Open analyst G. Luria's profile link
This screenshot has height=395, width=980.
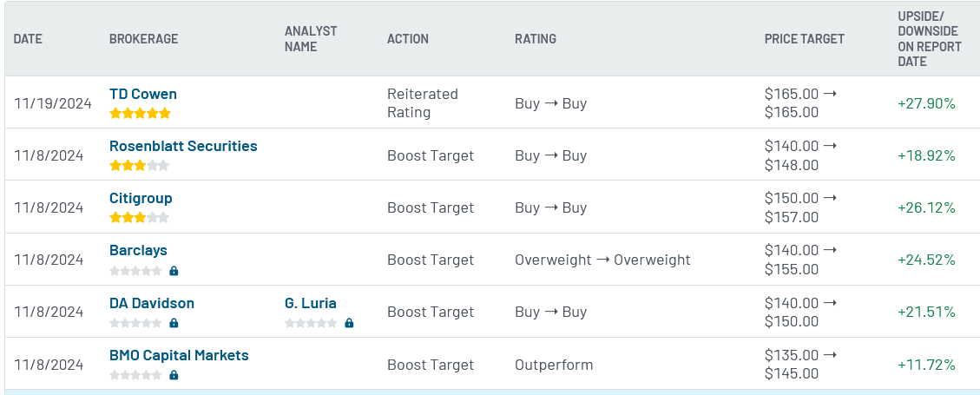[x=311, y=303]
